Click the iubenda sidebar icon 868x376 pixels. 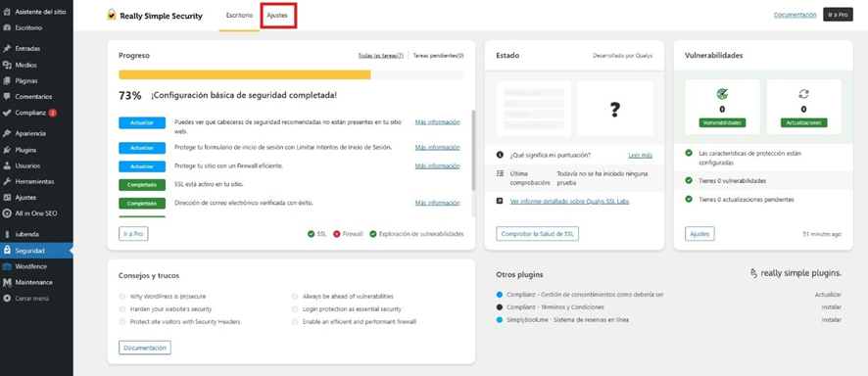(7, 234)
